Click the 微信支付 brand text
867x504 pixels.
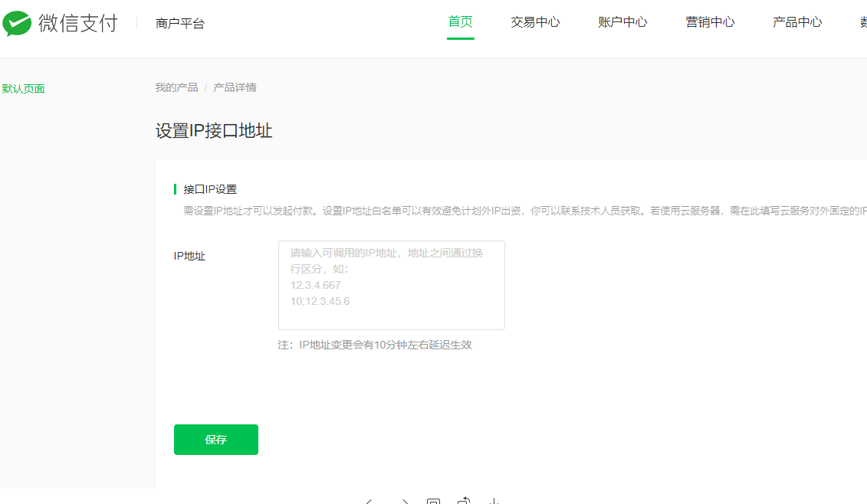[x=78, y=23]
